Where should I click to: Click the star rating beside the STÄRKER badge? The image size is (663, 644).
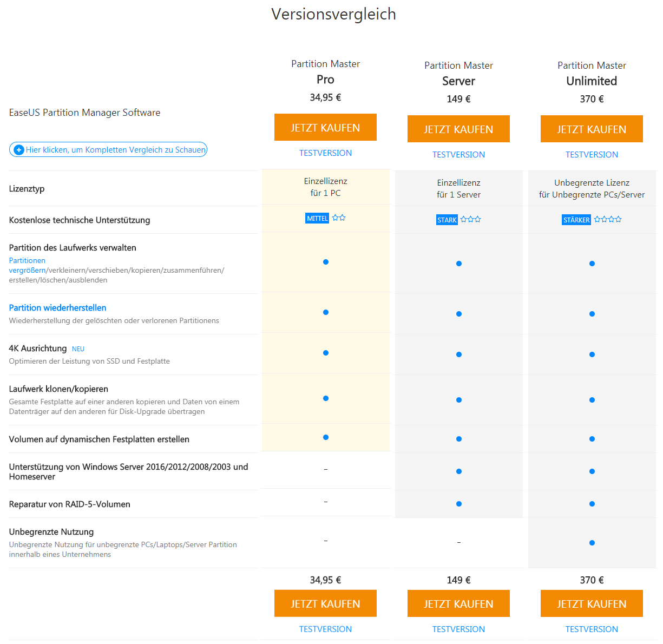point(608,219)
